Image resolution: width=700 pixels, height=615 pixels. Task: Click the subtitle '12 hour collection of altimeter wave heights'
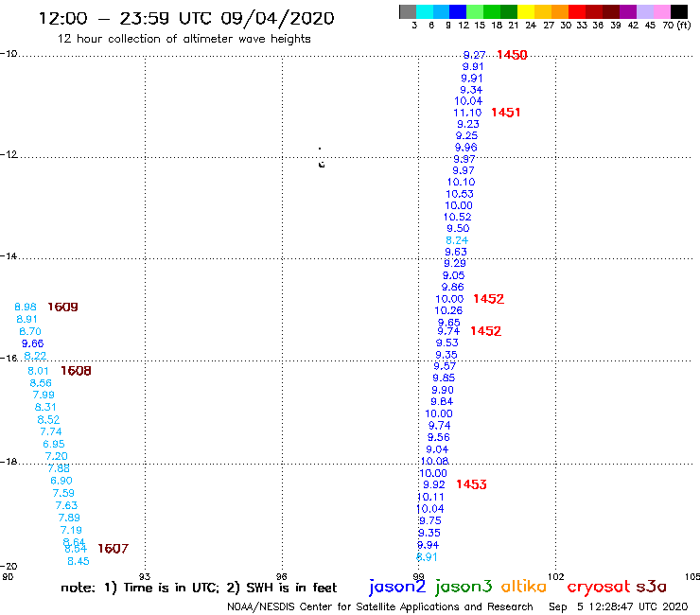[x=184, y=39]
